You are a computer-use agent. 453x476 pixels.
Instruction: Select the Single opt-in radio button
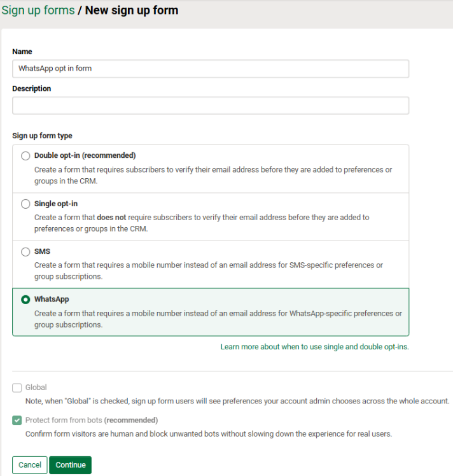pos(25,204)
